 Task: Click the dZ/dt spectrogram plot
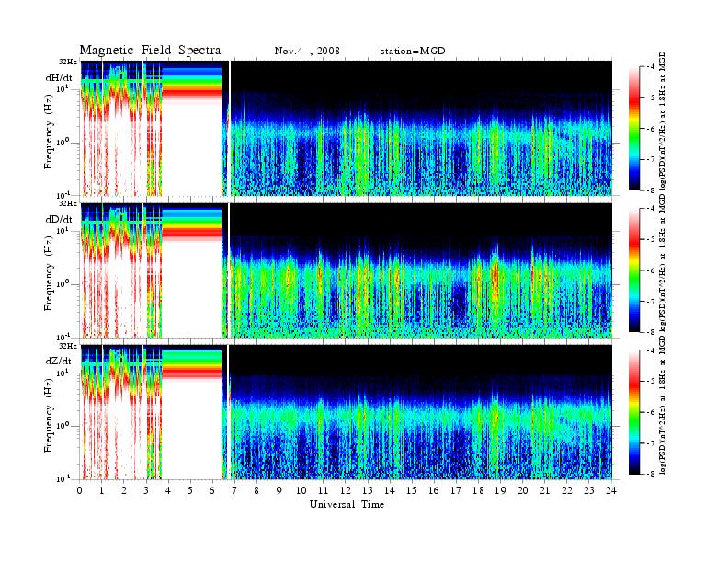(x=346, y=411)
